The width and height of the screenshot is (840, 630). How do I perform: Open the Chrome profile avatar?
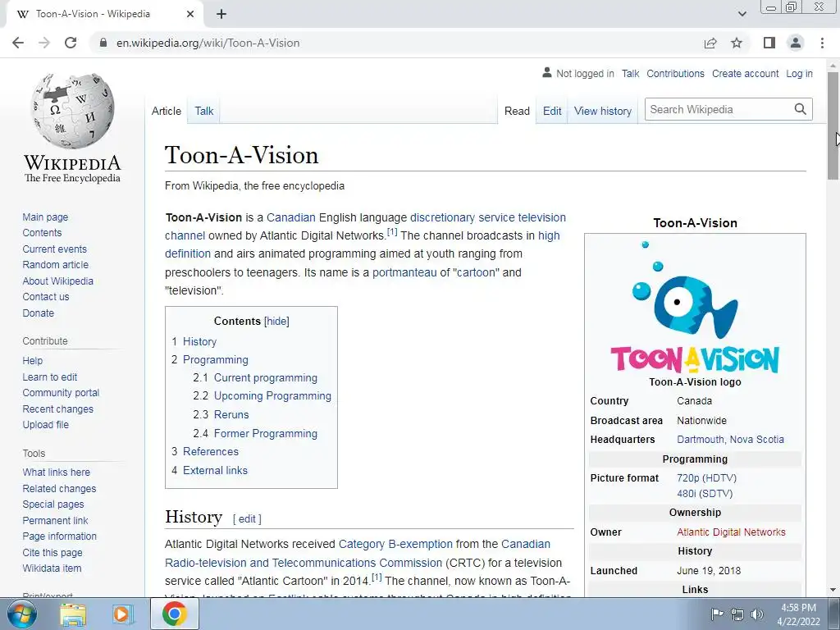[796, 43]
